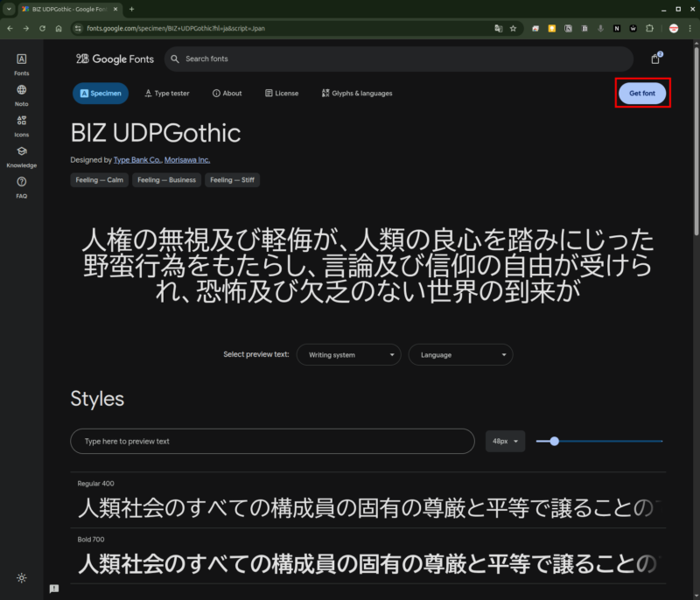Open the License tab
This screenshot has height=600, width=700.
281,94
